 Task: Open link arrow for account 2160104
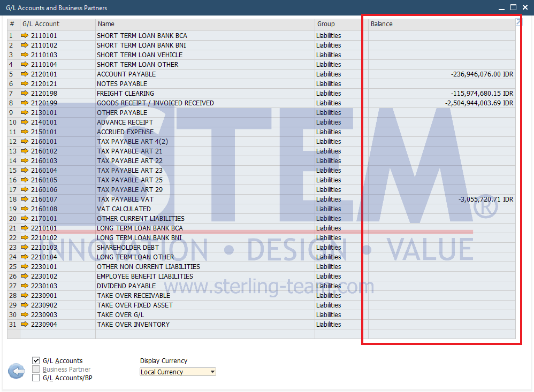[x=25, y=170]
